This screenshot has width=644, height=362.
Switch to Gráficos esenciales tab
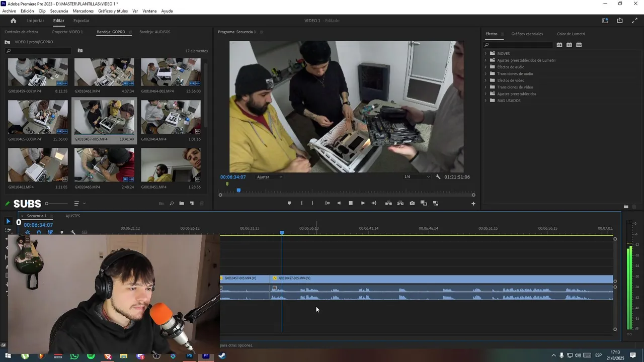[x=527, y=34]
